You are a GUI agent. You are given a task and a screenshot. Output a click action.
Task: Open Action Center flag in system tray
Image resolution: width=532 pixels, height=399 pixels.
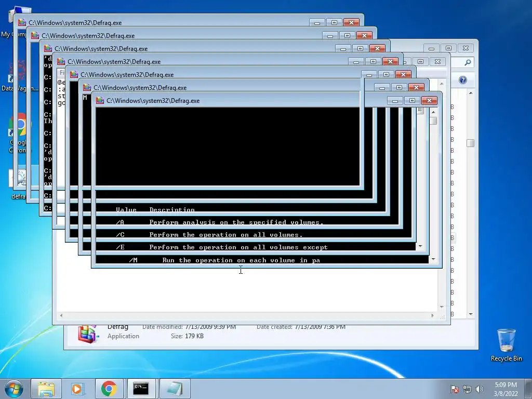pos(455,389)
